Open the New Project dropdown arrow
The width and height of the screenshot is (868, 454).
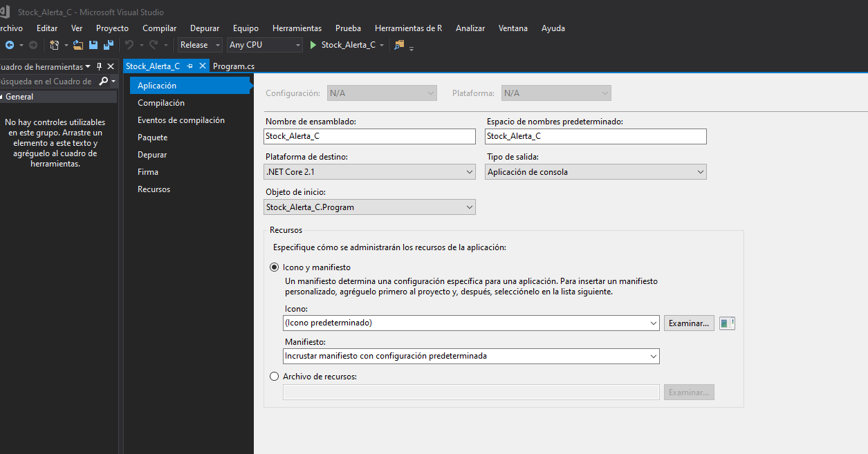[66, 46]
